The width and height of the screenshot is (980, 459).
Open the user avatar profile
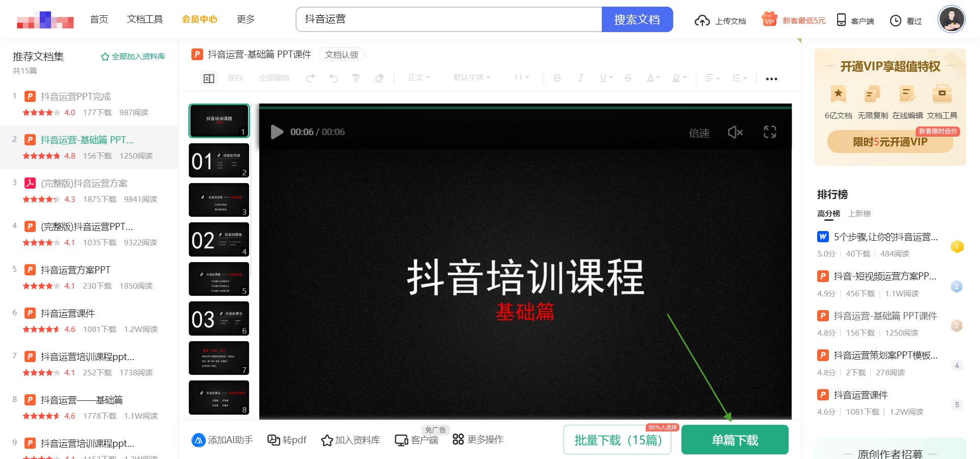[952, 19]
